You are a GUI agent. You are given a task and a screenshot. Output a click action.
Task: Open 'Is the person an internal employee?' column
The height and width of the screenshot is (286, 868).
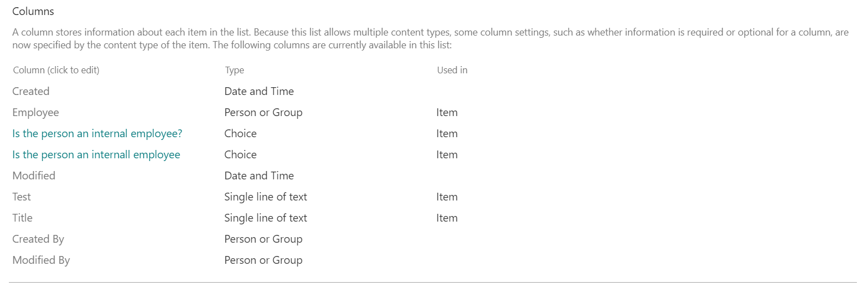click(97, 133)
